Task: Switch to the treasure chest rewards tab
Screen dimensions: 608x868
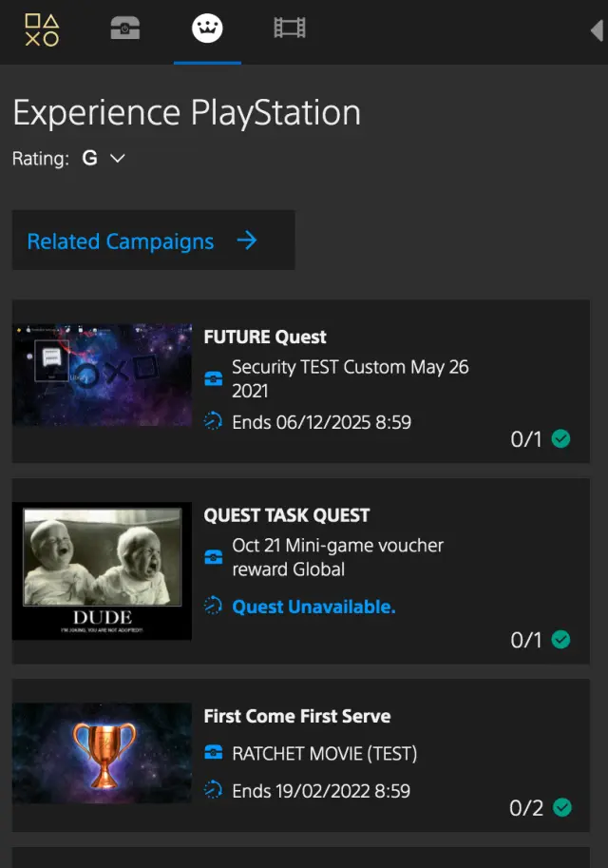Action: coord(125,28)
